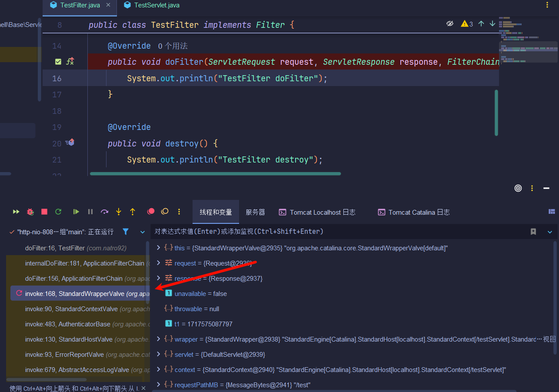Expand the 'servlet' variable node

(158, 354)
